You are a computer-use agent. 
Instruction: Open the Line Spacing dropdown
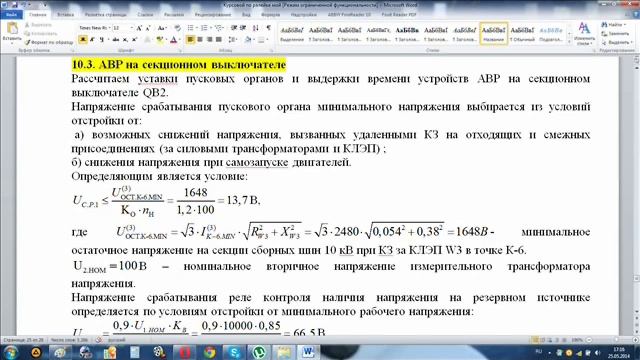pyautogui.click(x=233, y=40)
